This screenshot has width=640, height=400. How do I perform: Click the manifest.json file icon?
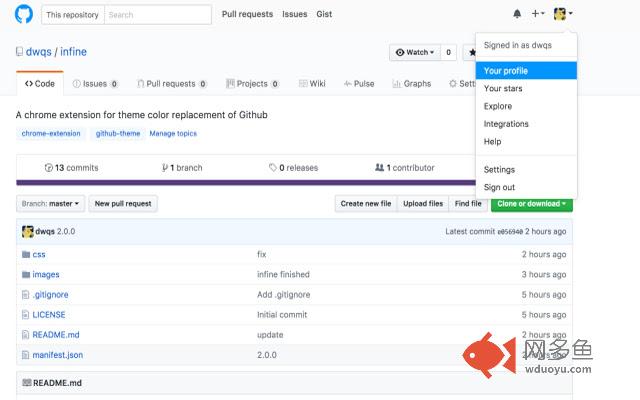click(x=25, y=355)
